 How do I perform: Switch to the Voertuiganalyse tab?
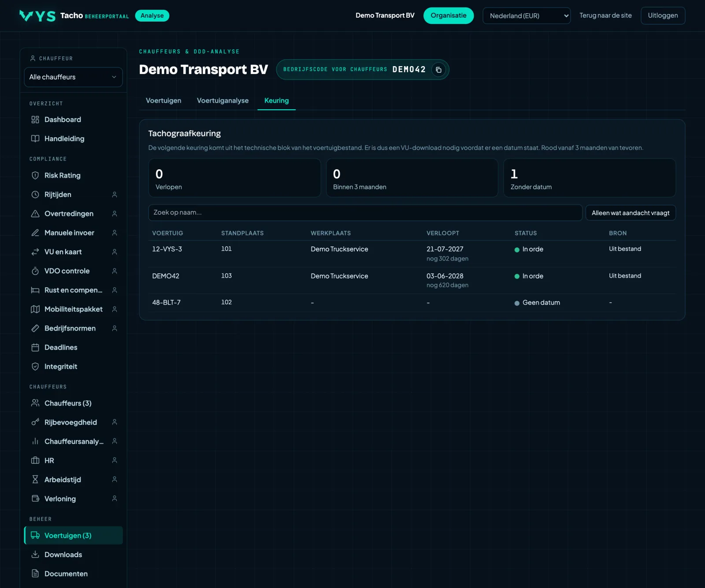point(223,100)
